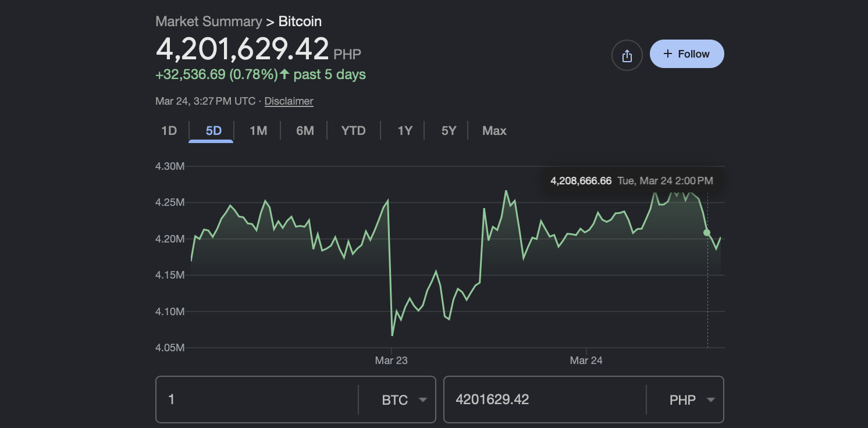Open the YTD chart range
Image resolution: width=868 pixels, height=428 pixels.
(x=353, y=130)
